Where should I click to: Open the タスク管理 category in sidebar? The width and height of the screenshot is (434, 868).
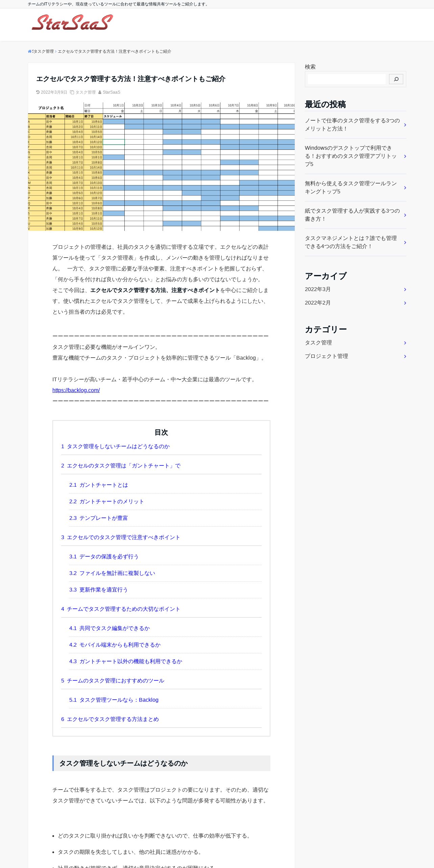point(318,343)
